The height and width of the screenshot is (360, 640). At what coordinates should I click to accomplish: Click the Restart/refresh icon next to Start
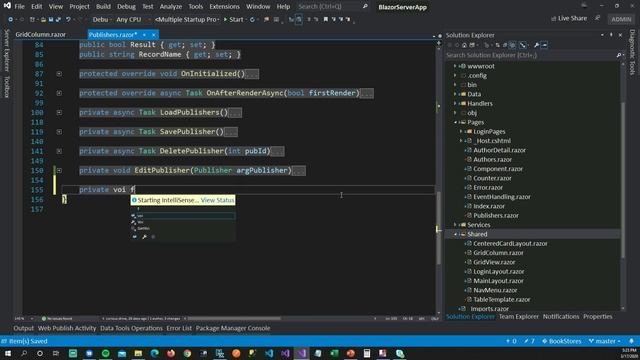252,19
